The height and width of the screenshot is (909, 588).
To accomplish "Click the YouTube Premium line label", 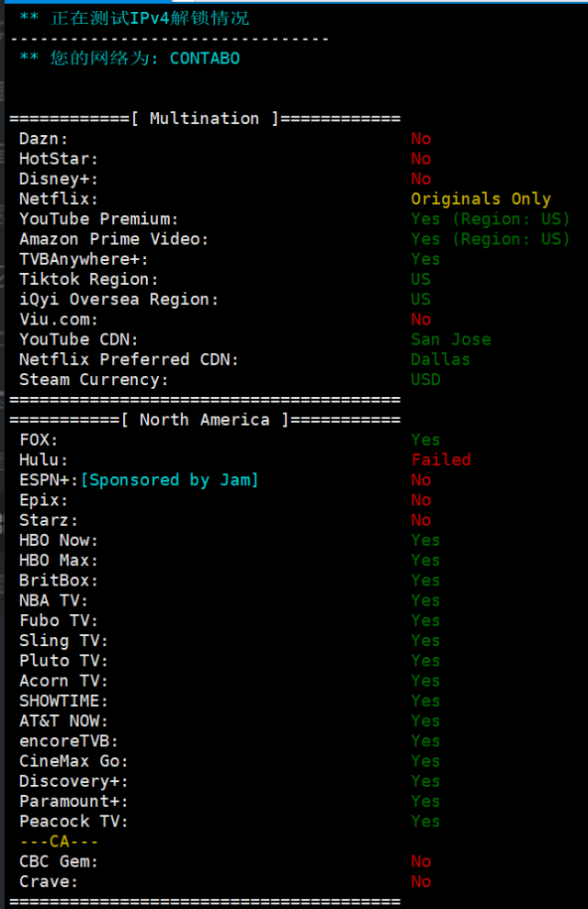I will [x=98, y=219].
